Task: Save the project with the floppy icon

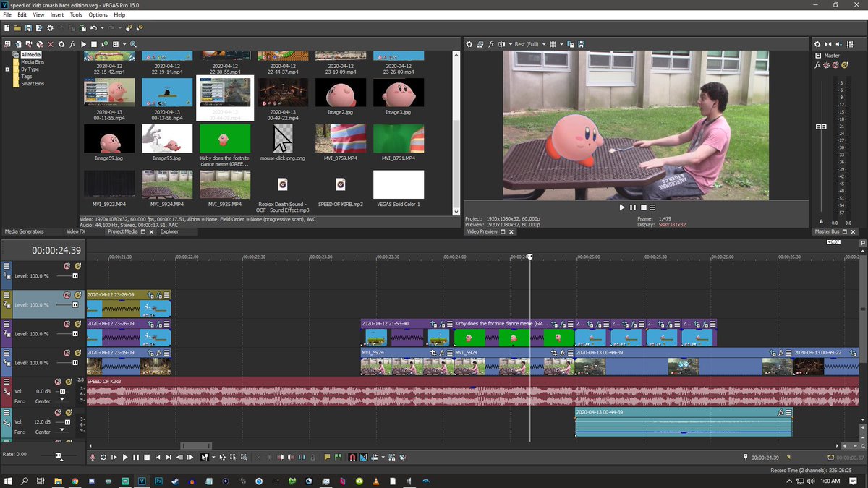Action: [x=28, y=28]
